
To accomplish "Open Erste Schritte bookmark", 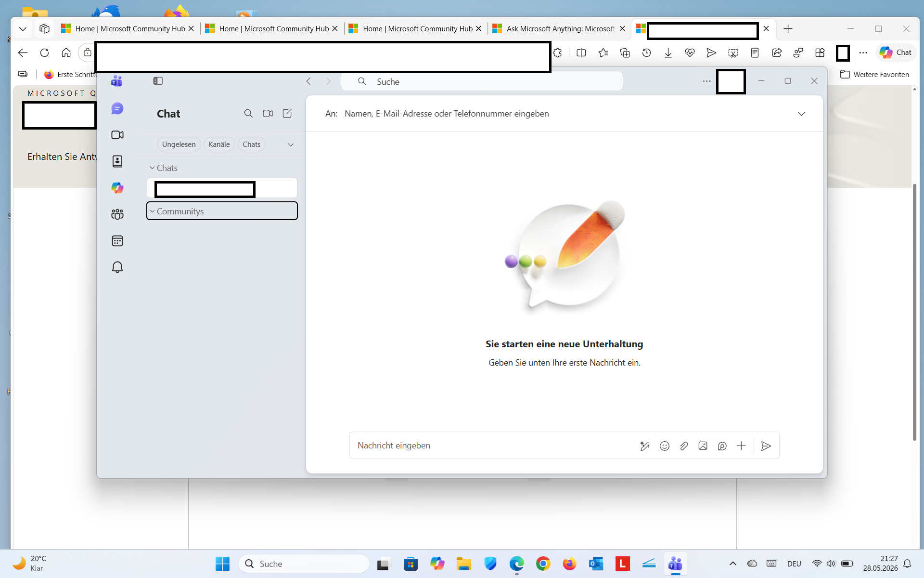I will coord(70,75).
